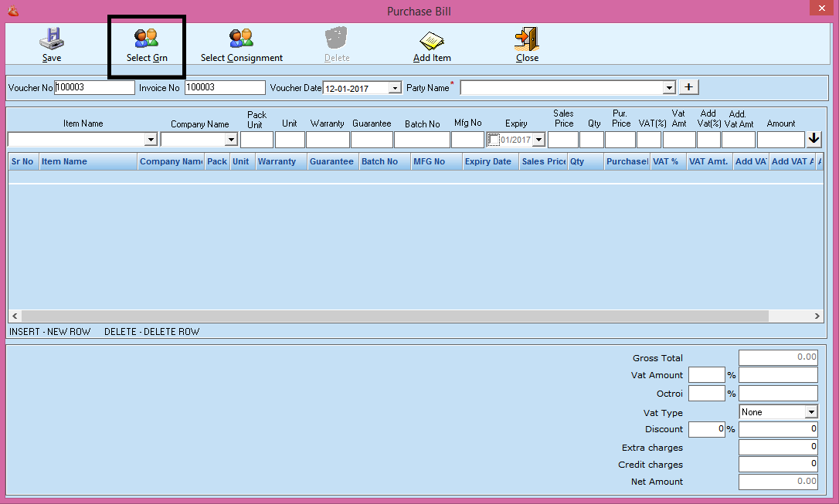Open the Voucher Date picker dropdown
The image size is (839, 504).
395,88
